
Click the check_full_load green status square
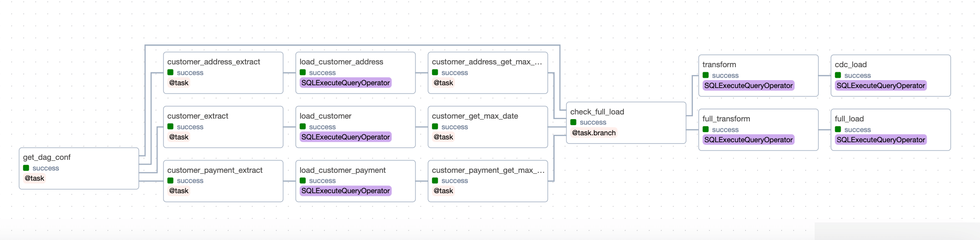(573, 122)
